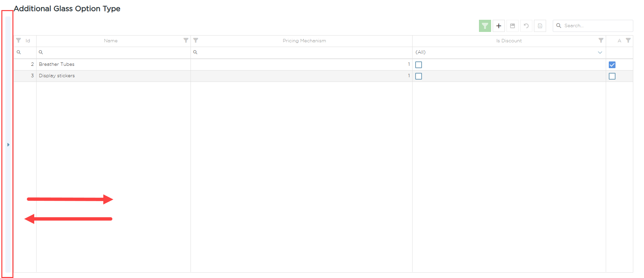The width and height of the screenshot is (644, 278).
Task: Sort by the Is Discount column header
Action: (509, 41)
